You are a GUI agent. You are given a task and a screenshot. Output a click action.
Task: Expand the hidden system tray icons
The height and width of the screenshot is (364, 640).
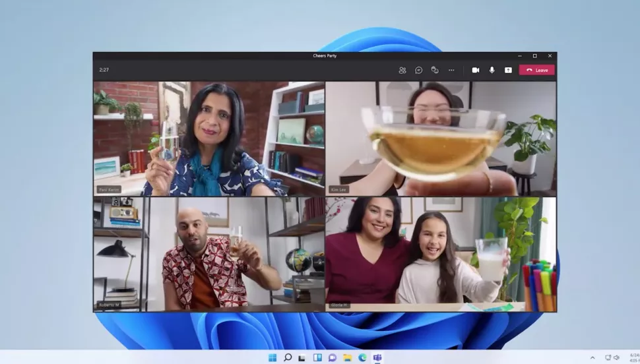pyautogui.click(x=592, y=358)
